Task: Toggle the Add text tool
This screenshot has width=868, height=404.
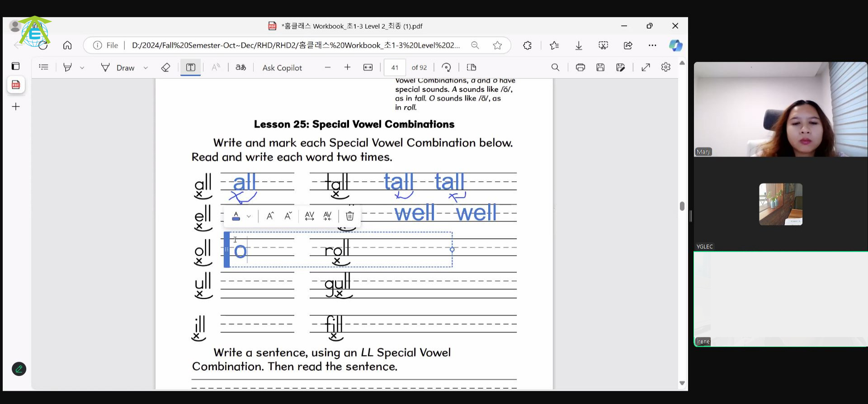Action: [x=190, y=67]
